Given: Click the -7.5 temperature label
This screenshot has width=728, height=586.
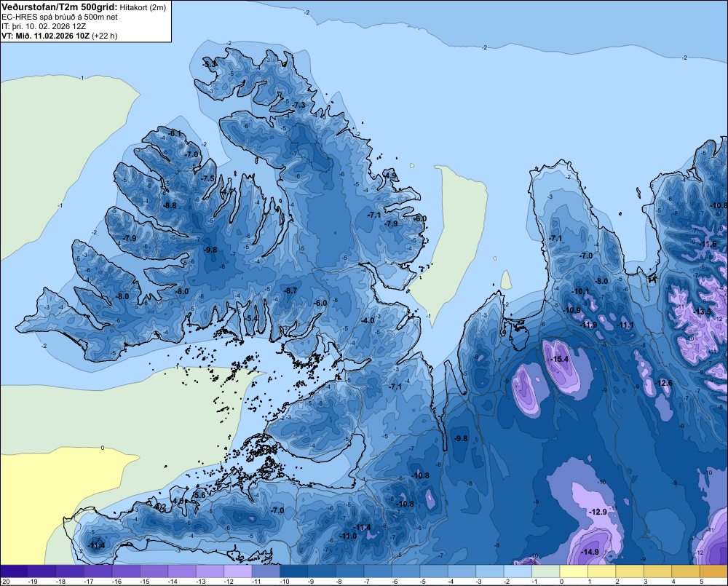Looking at the screenshot, I should (207, 179).
